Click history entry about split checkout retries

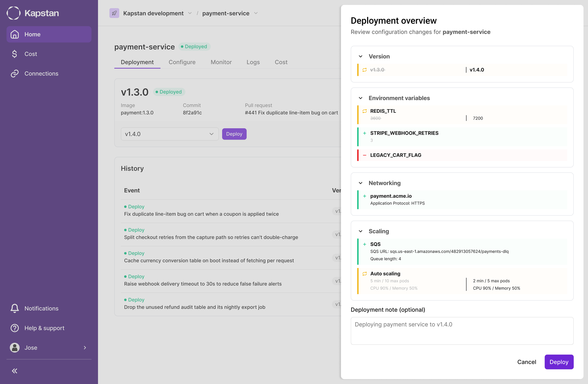[211, 237]
